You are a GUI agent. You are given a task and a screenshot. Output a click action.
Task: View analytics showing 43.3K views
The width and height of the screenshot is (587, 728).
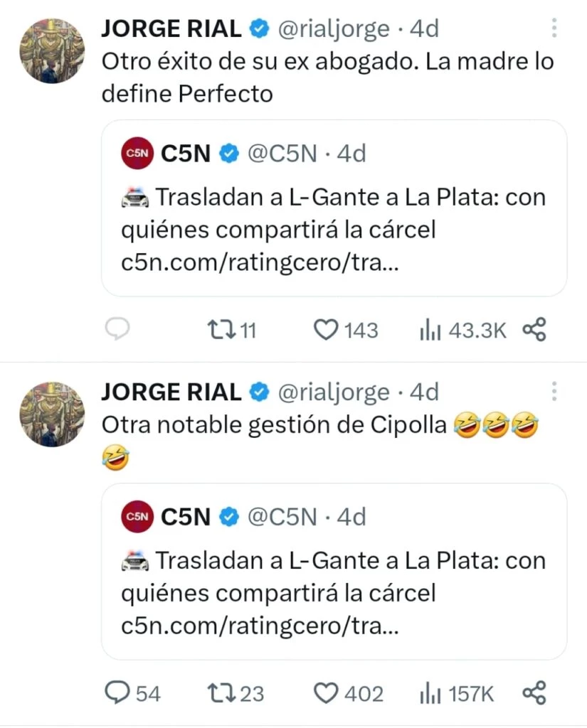[430, 330]
